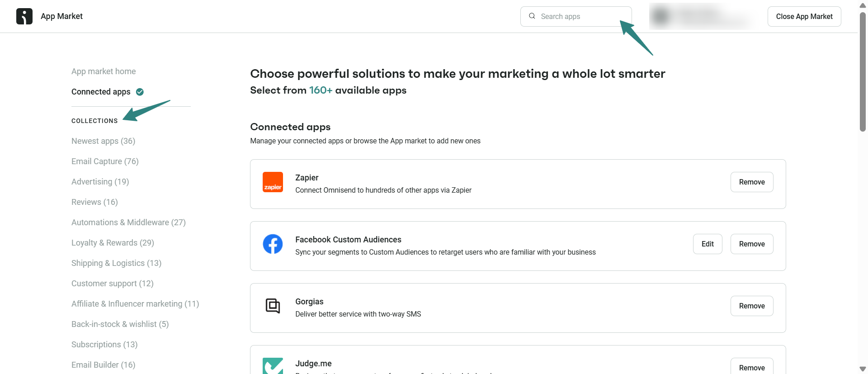
Task: Click the Gorgias app logo
Action: [x=273, y=306]
